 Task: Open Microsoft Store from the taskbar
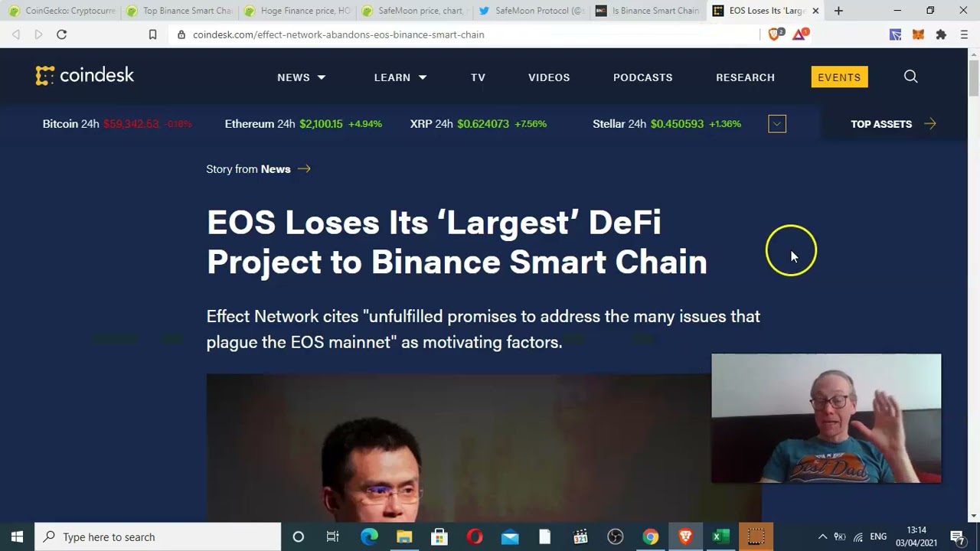[439, 536]
